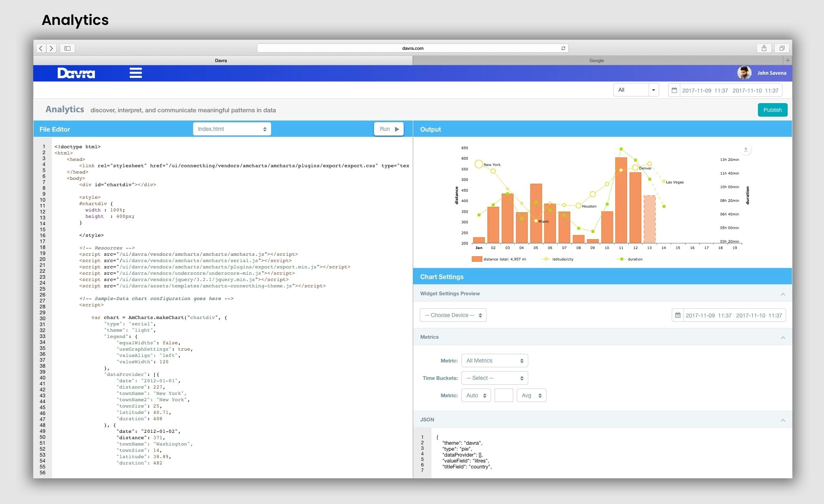Click the Davra logo

pyautogui.click(x=76, y=73)
